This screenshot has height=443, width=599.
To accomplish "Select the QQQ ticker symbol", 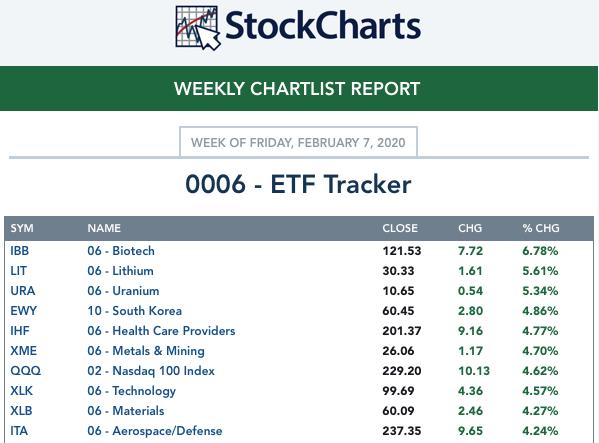I will point(25,371).
